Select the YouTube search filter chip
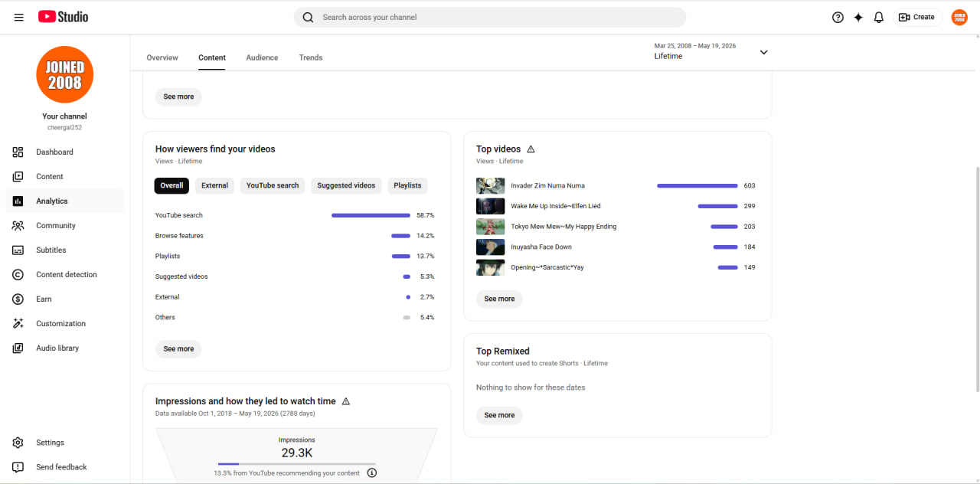Viewport: 980px width, 484px height. [273, 185]
